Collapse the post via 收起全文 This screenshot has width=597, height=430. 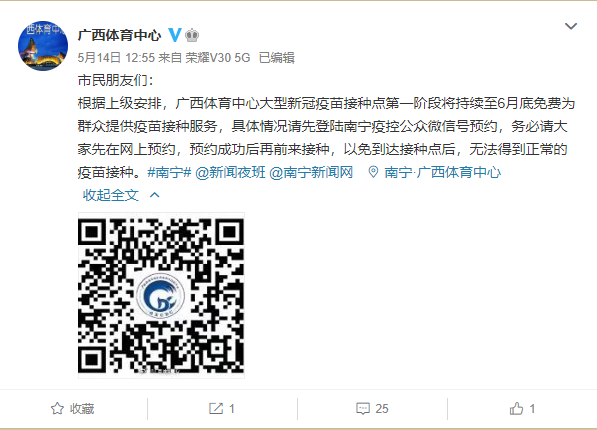coord(111,195)
